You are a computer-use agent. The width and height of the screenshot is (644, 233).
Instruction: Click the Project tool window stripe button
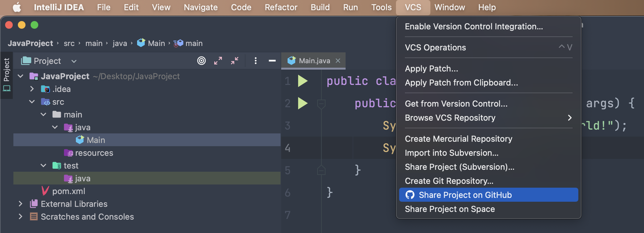(x=7, y=74)
